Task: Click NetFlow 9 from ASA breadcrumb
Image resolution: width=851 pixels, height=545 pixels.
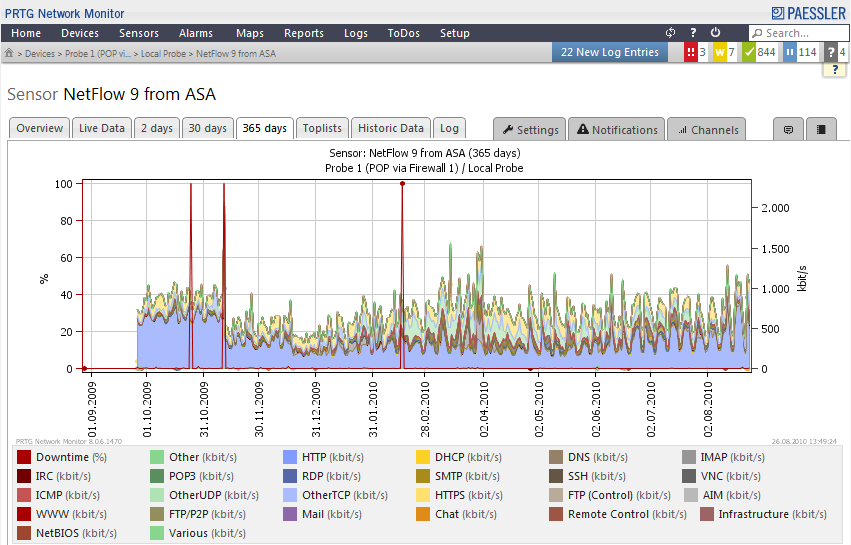Action: click(x=236, y=54)
